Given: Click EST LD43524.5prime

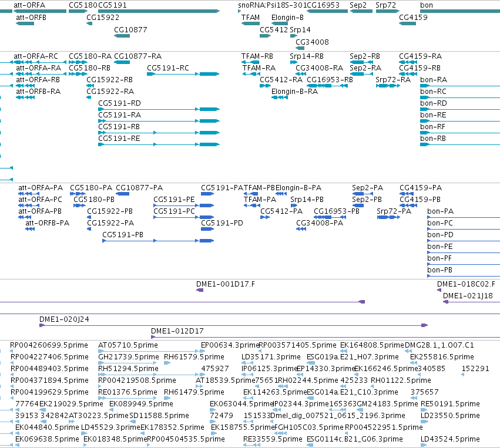Looking at the screenshot, I should click(x=450, y=439).
